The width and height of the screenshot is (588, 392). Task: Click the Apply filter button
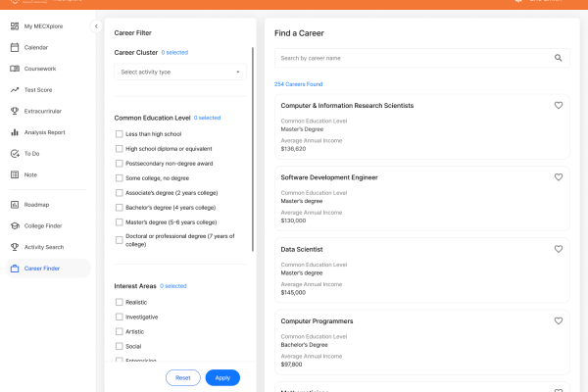[222, 377]
